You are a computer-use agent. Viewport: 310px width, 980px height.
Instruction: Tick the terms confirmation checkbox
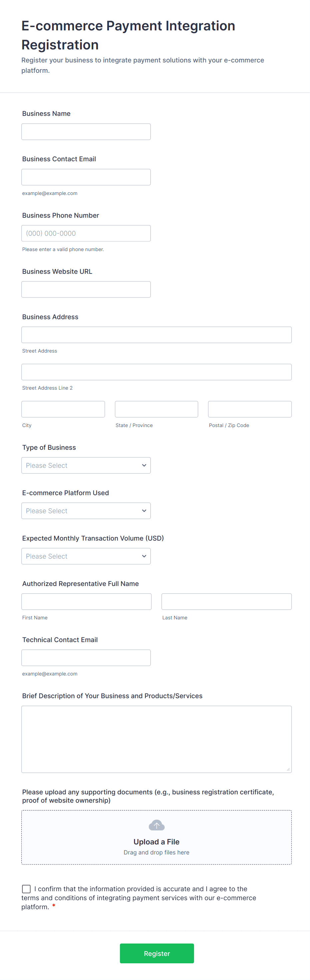[x=26, y=889]
